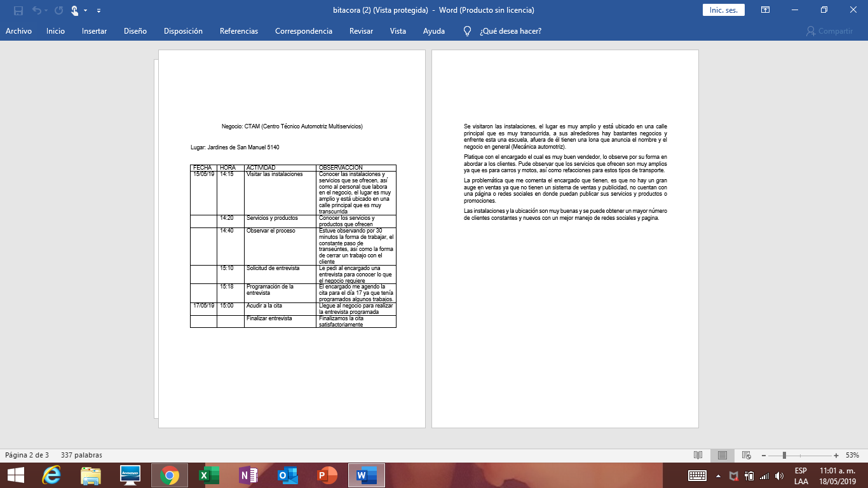868x488 pixels.
Task: Click the lightbulb '¿Qué desea hacer?' search box
Action: 510,31
